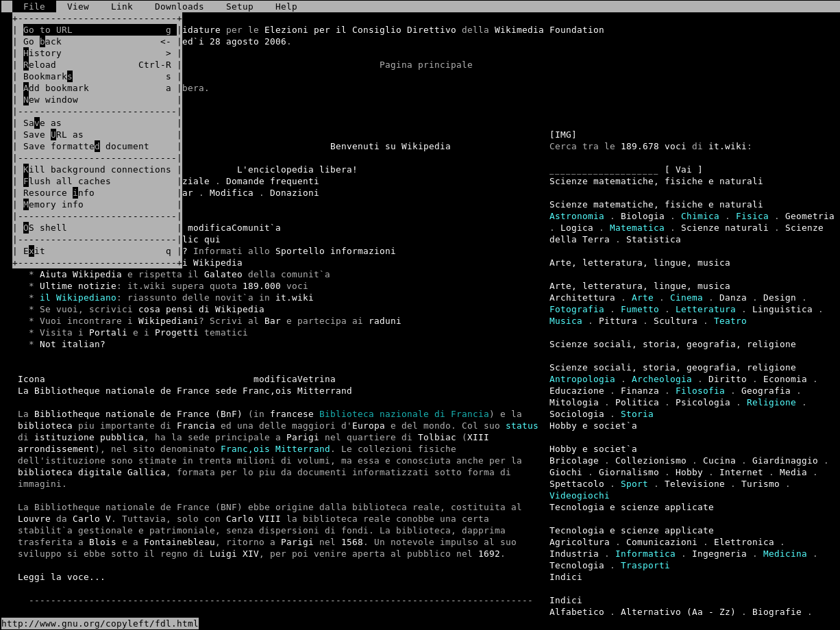Viewport: 840px width, 630px height.
Task: Follow the Fotografia link
Action: point(577,310)
